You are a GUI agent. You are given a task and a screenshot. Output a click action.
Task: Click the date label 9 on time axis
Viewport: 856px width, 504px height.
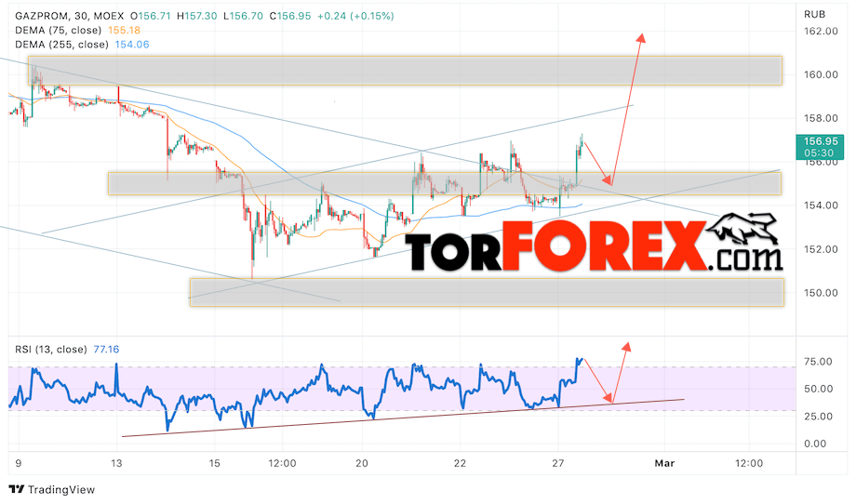point(18,463)
